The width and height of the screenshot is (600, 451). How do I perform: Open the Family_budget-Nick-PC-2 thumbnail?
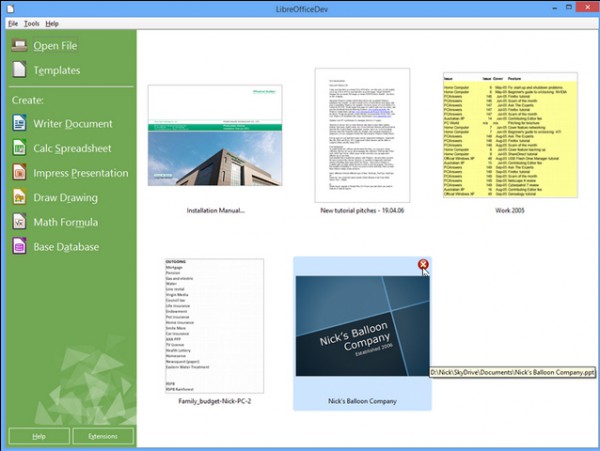(x=215, y=326)
